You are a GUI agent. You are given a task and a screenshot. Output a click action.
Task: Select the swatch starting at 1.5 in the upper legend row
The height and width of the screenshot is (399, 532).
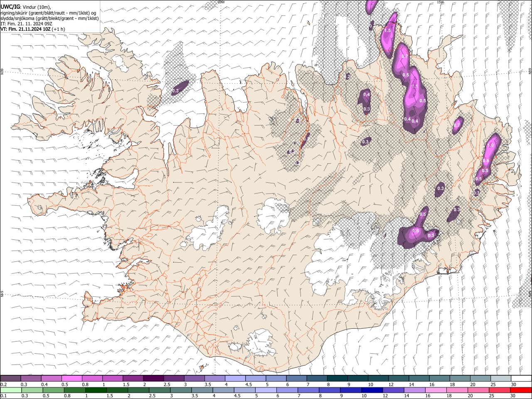click(x=133, y=378)
